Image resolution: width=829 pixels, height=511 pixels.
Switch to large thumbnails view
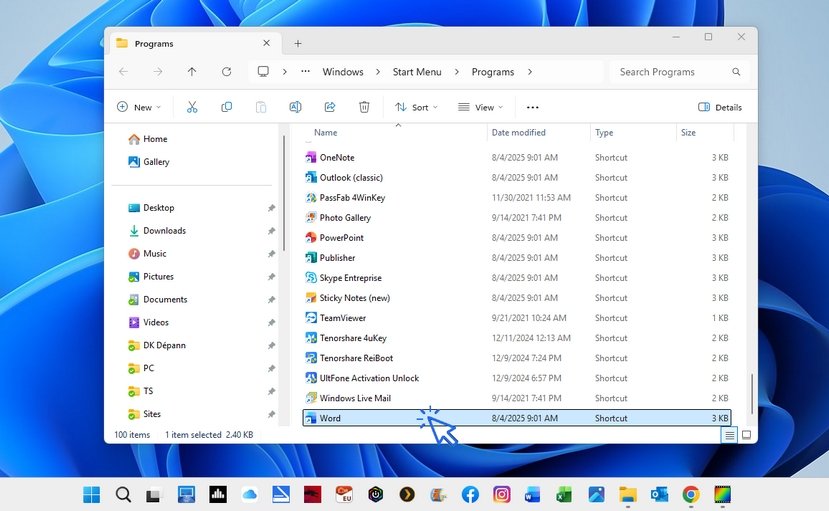(x=746, y=434)
